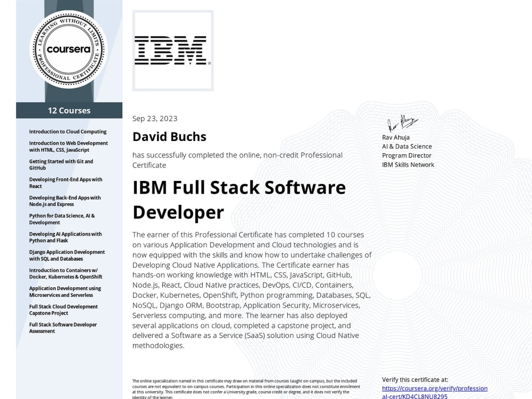This screenshot has width=532, height=399.
Task: Select 'Introduction to Web Development with HTML, CSS, JavaScript'
Action: tap(69, 147)
